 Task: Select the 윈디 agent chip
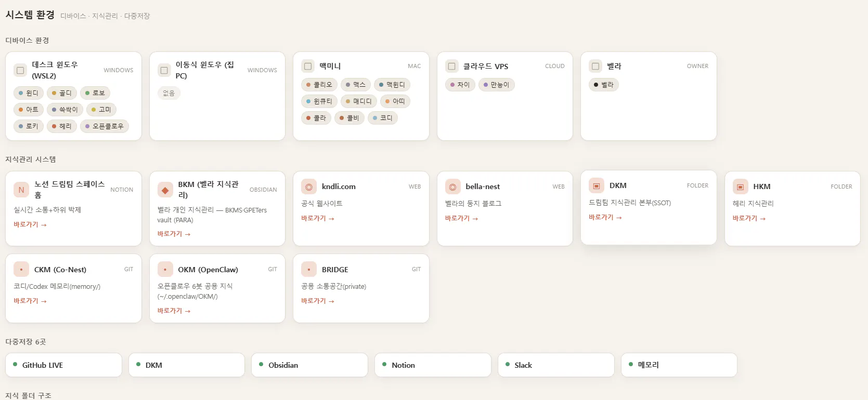click(x=29, y=93)
